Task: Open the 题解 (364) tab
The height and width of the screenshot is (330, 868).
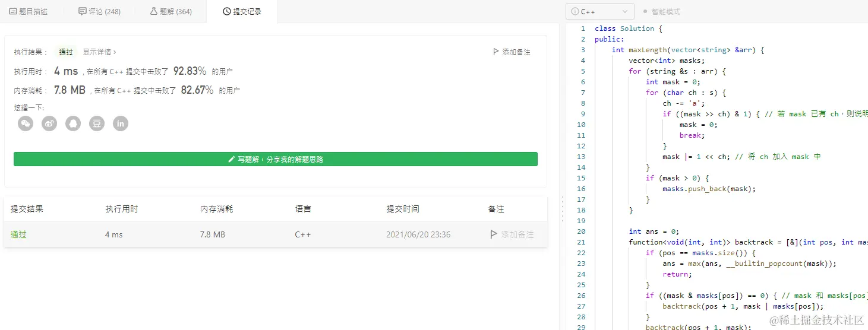Action: coord(171,11)
